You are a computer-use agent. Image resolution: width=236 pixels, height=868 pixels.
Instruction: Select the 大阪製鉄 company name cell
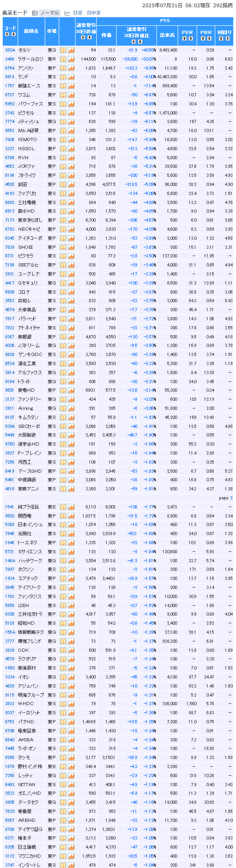(31, 435)
